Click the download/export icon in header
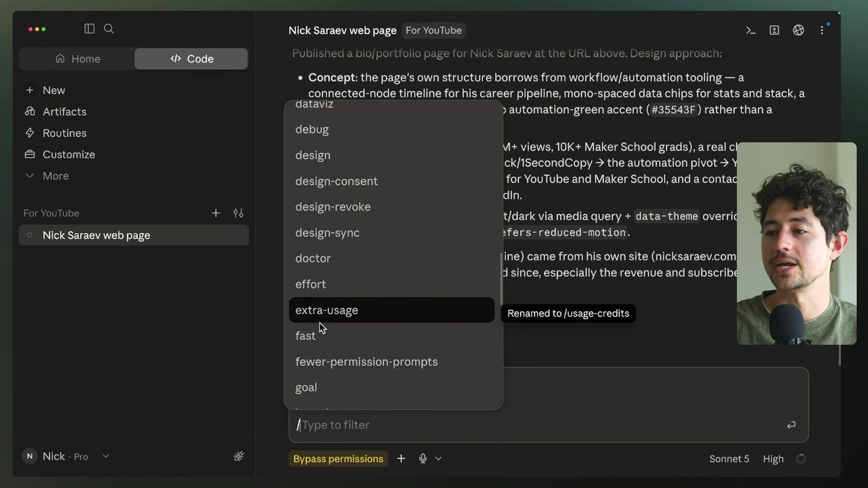The image size is (868, 488). click(x=774, y=30)
